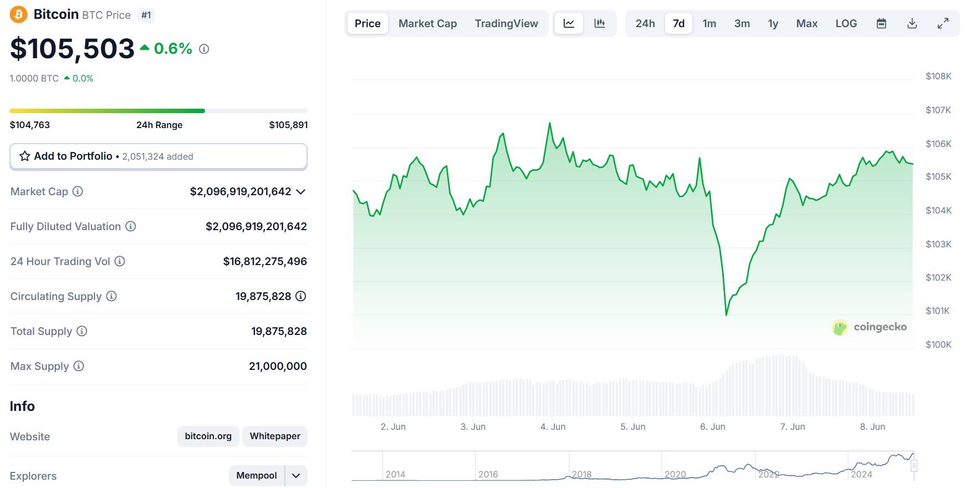Click info icon beside Max Supply
The image size is (980, 488).
coord(79,366)
